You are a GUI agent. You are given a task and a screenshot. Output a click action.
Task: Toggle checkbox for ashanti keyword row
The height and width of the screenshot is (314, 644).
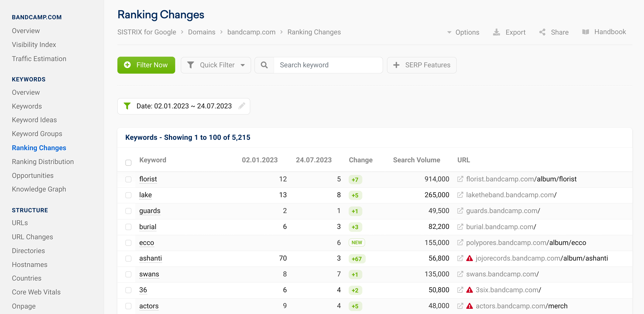[x=129, y=259]
